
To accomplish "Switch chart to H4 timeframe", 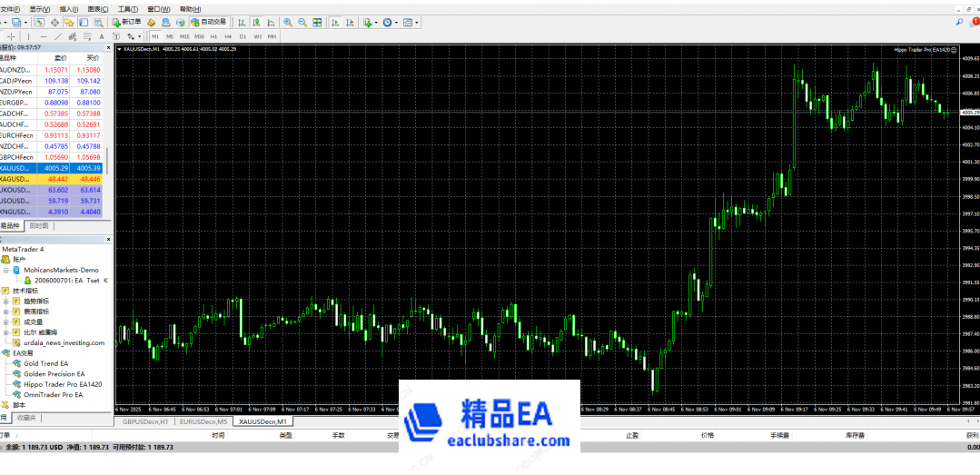I will pyautogui.click(x=229, y=36).
